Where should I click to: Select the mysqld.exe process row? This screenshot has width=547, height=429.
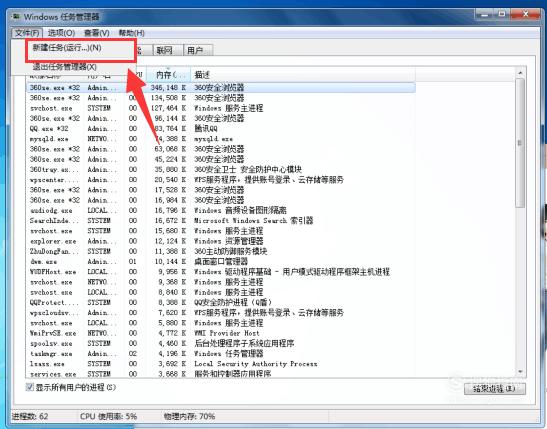(x=221, y=139)
